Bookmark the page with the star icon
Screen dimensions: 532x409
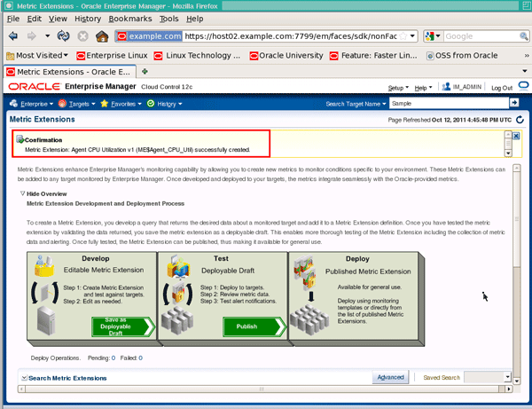click(x=403, y=36)
